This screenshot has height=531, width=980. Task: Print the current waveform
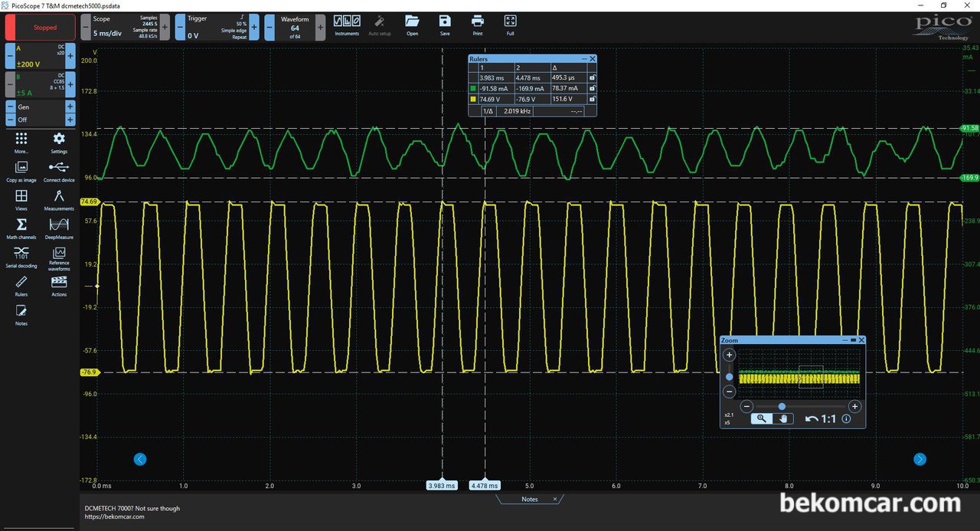478,24
